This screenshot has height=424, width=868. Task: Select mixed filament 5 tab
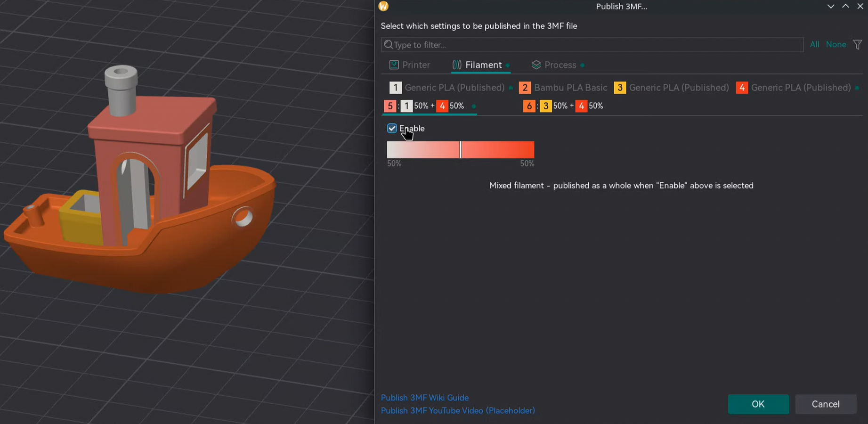430,106
